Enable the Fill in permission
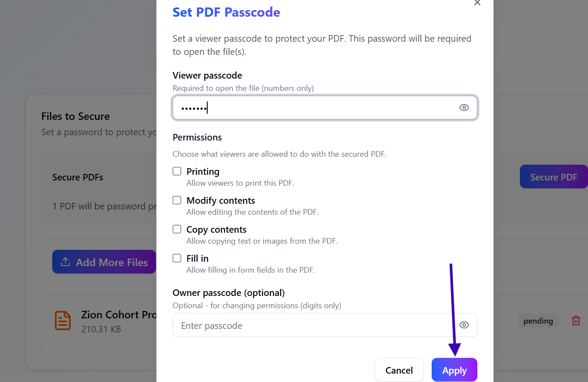Screen dimensions: 588x382 pos(177,258)
